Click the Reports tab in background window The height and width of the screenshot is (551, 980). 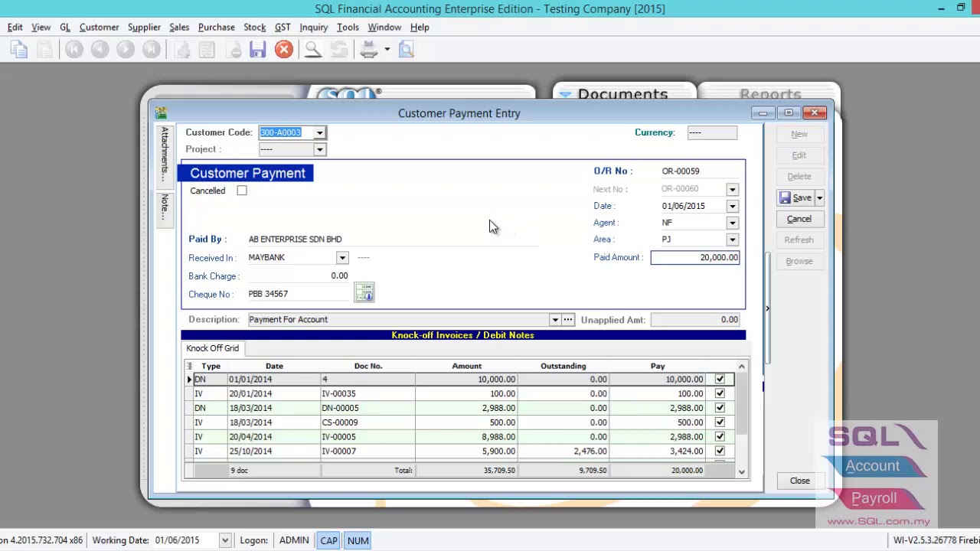pyautogui.click(x=770, y=94)
